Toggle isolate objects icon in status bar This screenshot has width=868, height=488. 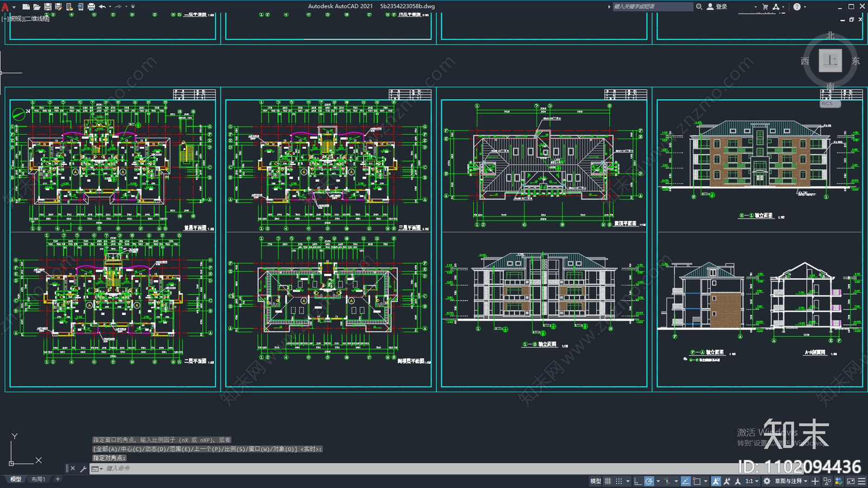point(827,481)
